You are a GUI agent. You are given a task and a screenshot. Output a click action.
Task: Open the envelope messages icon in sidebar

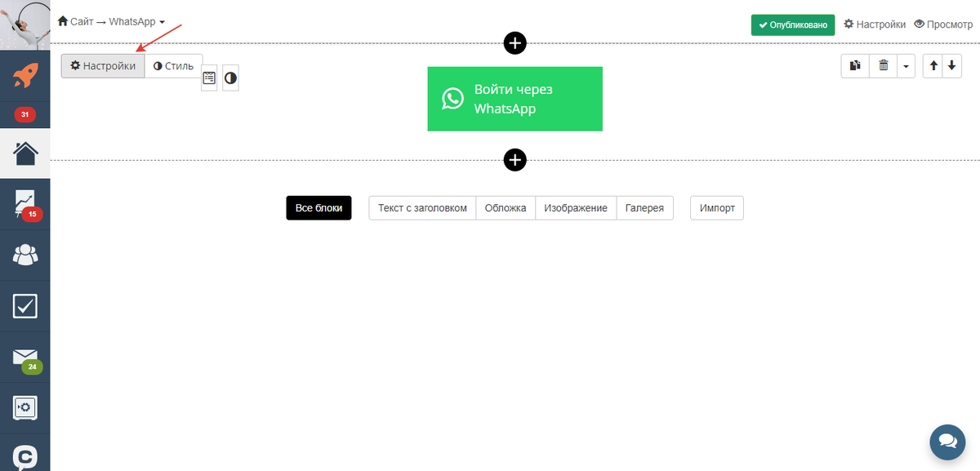24,358
